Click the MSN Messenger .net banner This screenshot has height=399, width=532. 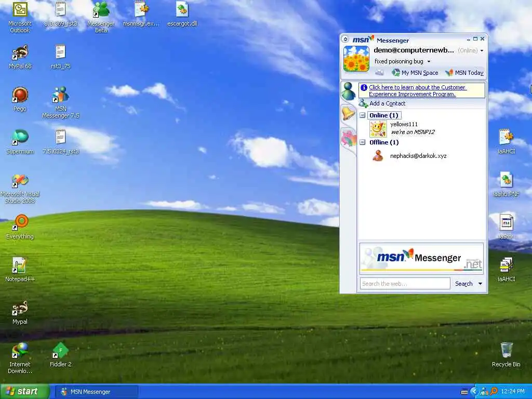coord(421,259)
